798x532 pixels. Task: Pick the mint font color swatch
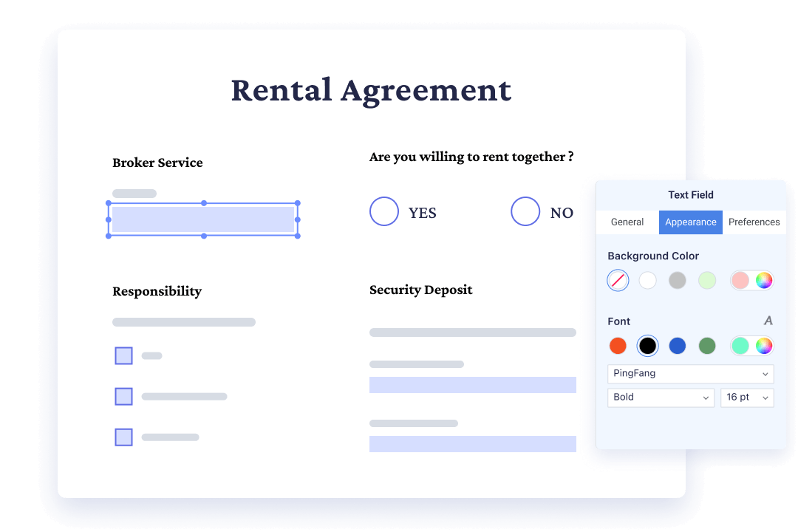coord(740,347)
